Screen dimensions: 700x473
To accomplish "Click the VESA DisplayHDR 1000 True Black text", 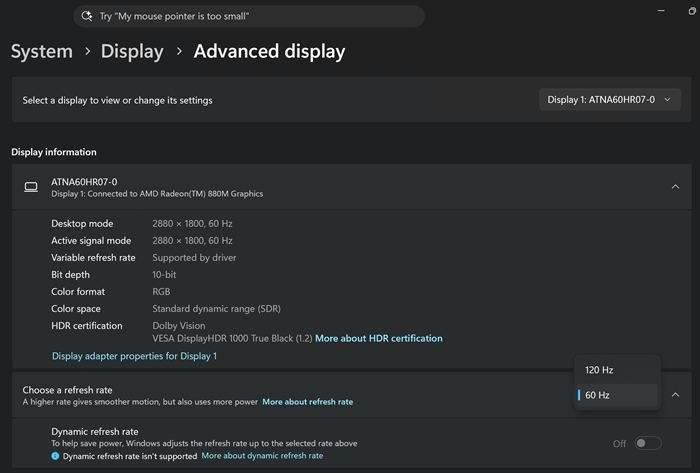I will (232, 338).
